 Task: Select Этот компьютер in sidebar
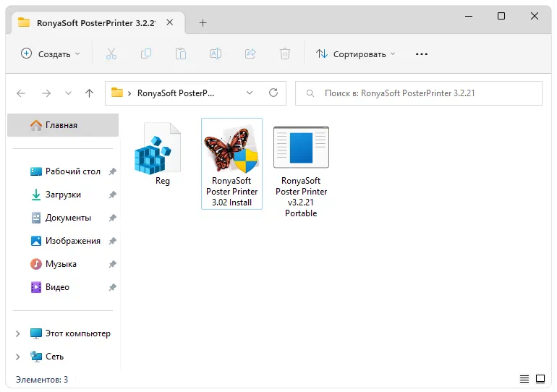78,333
